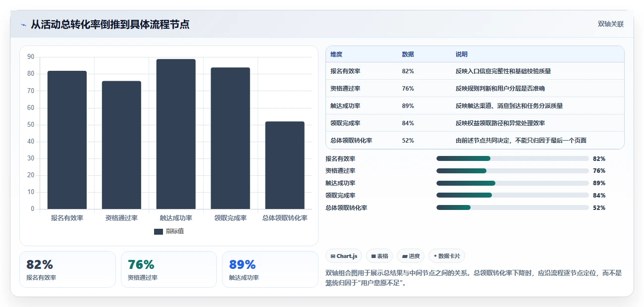Open the 89% 触达成功率 data card
Viewport: 644px width, 307px height.
(x=270, y=269)
